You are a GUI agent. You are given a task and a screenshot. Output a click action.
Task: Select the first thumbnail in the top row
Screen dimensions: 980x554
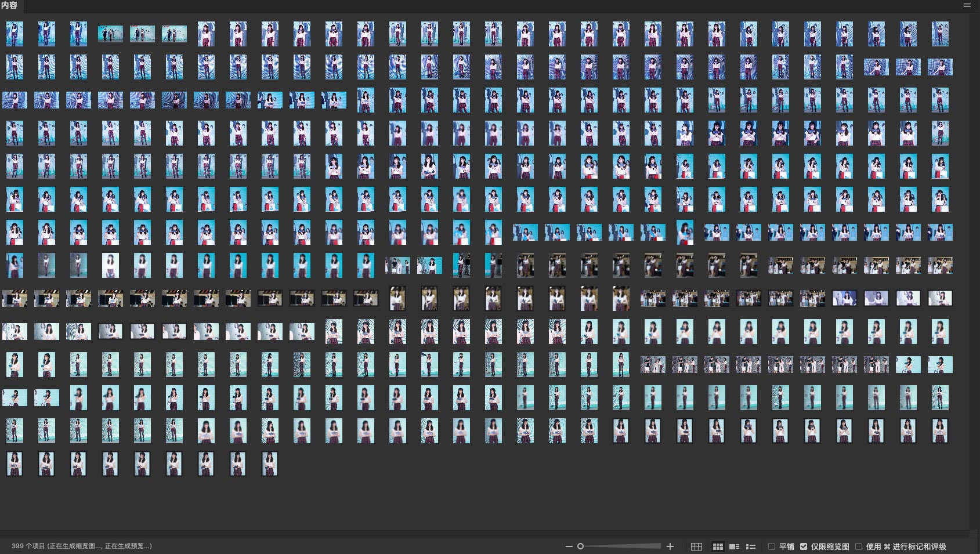15,34
